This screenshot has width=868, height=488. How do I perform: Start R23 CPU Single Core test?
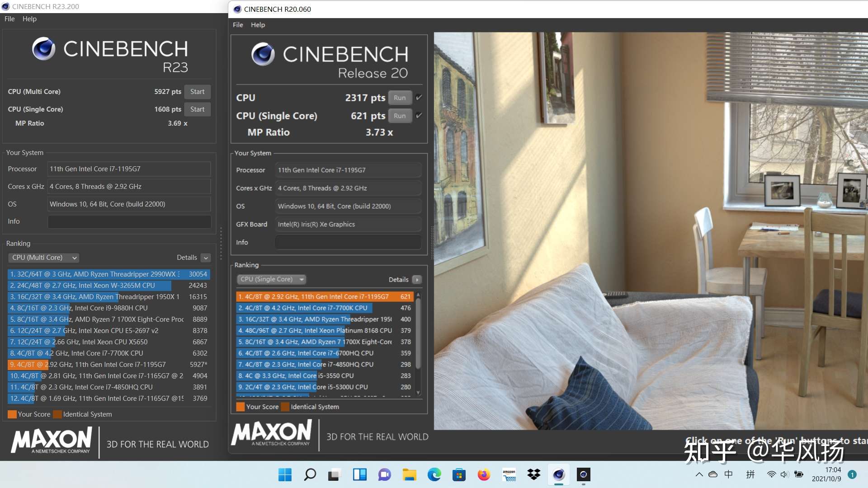pyautogui.click(x=197, y=109)
